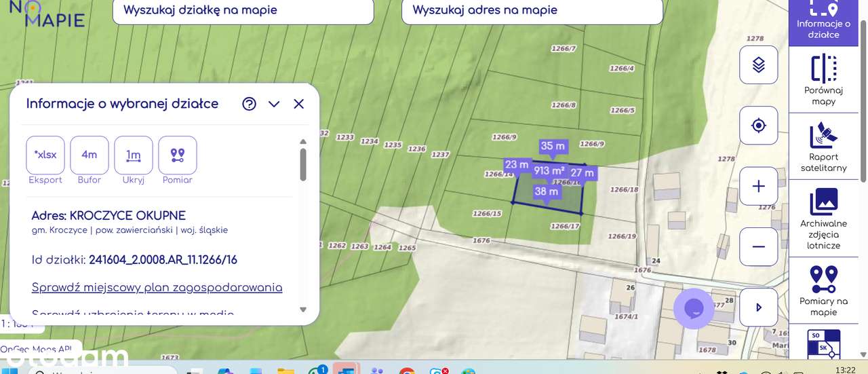
Task: Click parcel label 1233 on map
Action: pos(345,137)
